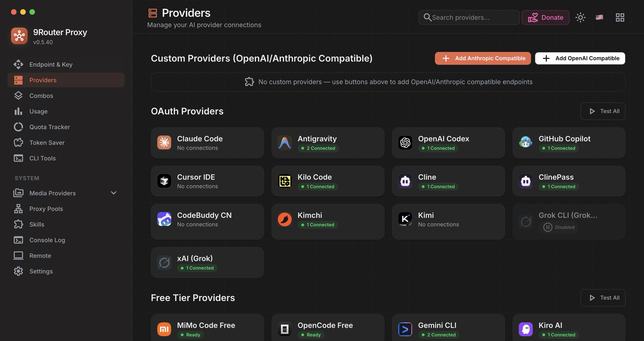Click MiMo Code Free Ready badge
Image resolution: width=644 pixels, height=341 pixels.
coord(190,335)
